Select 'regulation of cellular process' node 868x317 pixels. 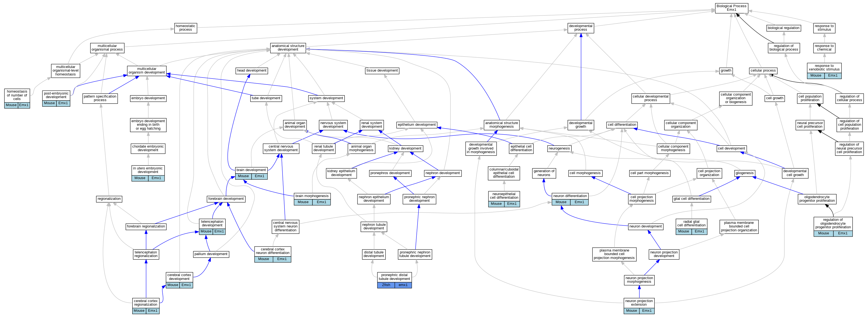coord(849,99)
